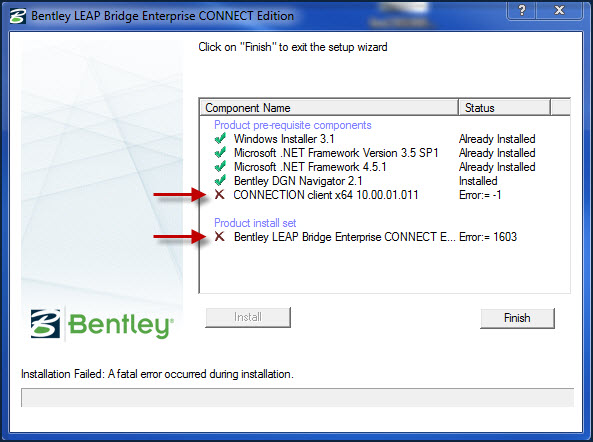Click the green checkmark beside Windows Installer 3.1
Image resolution: width=593 pixels, height=442 pixels.
[x=220, y=139]
